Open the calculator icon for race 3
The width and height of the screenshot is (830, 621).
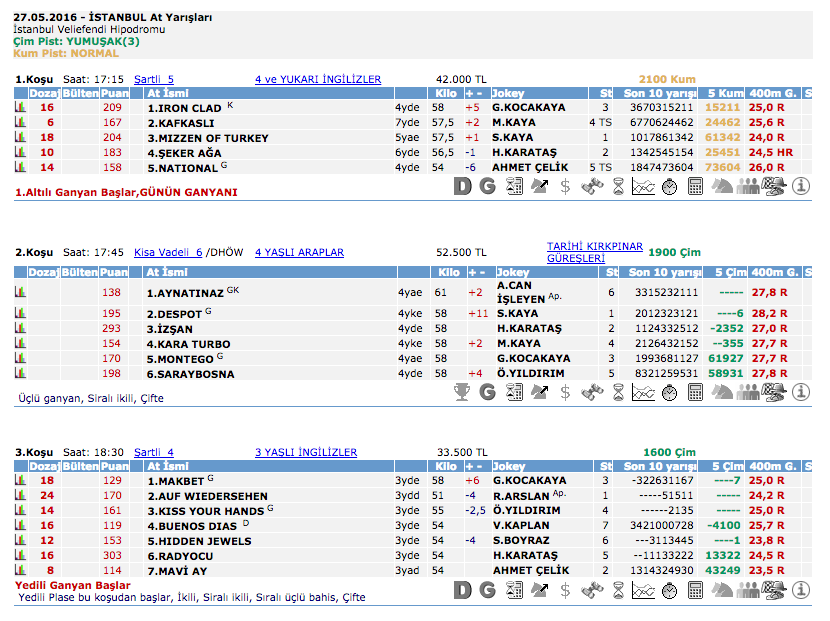696,591
